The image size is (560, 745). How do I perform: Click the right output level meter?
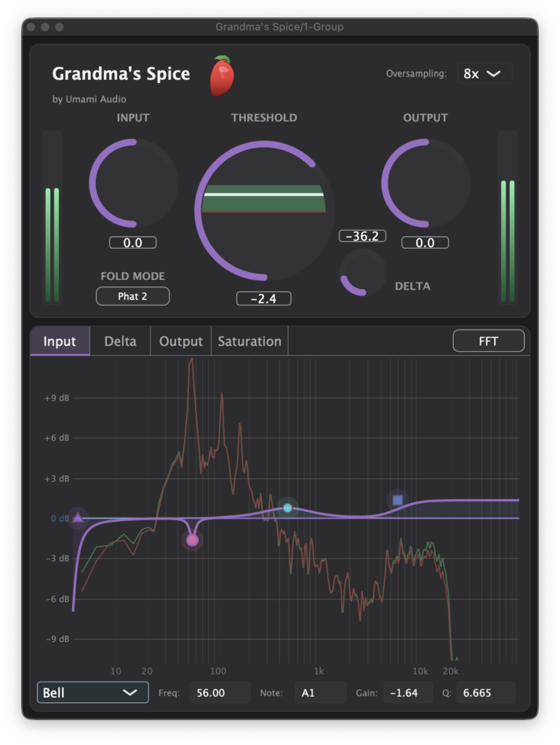point(508,216)
